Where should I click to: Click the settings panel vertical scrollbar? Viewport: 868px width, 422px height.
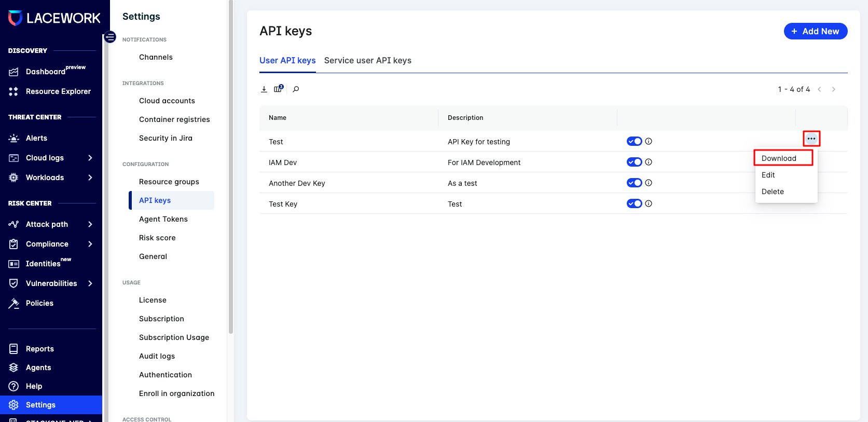click(x=231, y=167)
